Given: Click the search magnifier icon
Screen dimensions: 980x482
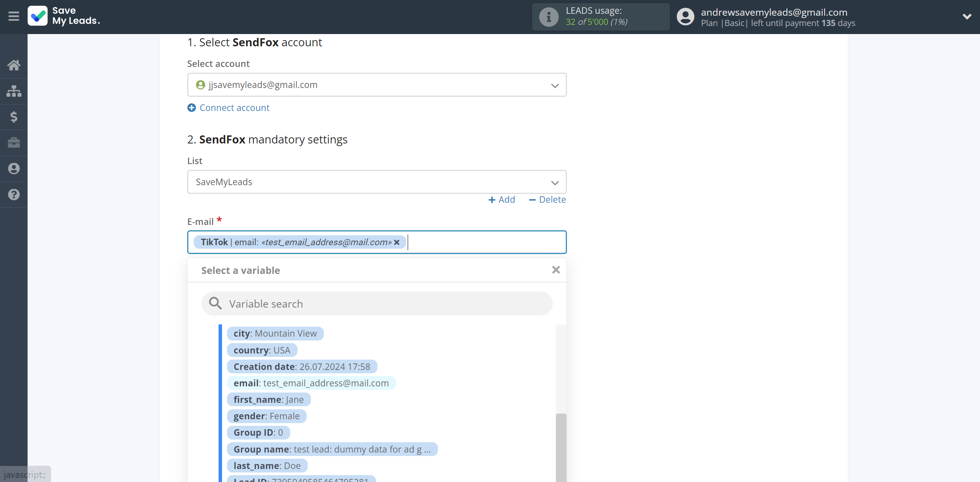Looking at the screenshot, I should [x=215, y=304].
